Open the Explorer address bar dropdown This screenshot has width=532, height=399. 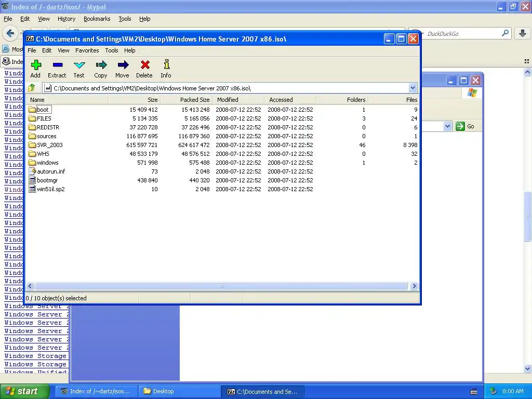pos(447,127)
